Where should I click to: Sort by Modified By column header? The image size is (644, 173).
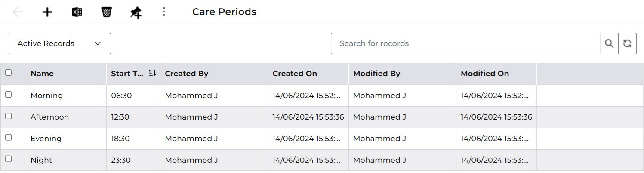377,74
